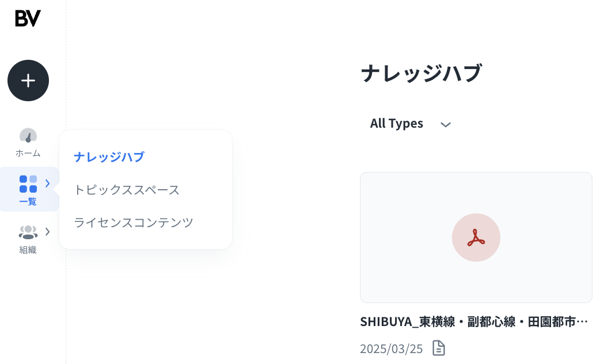Open the ホーム gauge icon
600x364 pixels.
point(28,136)
